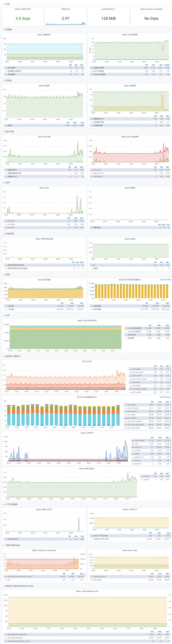The height and width of the screenshot is (644, 172).
Task: Click the 128 MiB buffer pool value
Action: coord(109,18)
